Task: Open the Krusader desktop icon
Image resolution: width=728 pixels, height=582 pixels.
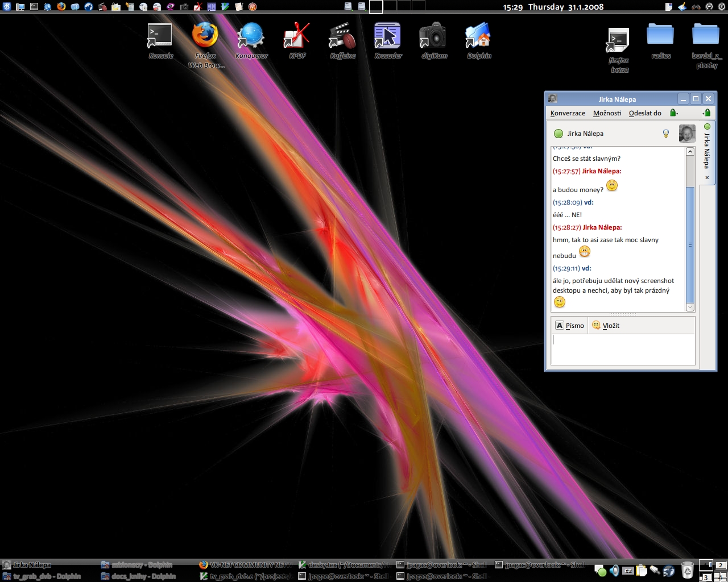Action: coord(388,40)
